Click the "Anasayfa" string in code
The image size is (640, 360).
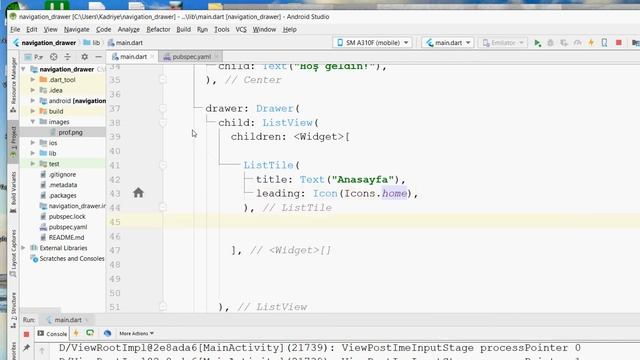pyautogui.click(x=362, y=179)
